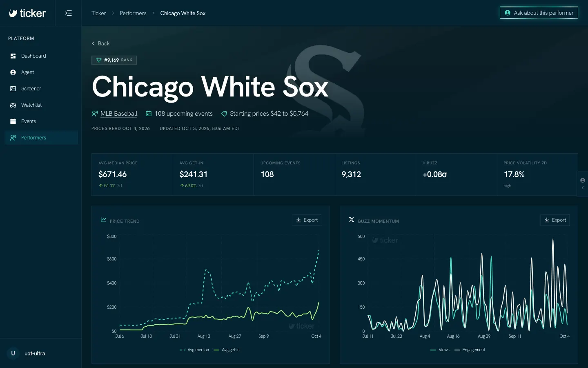
Task: Click the "$671.46" avg median price value
Action: pyautogui.click(x=113, y=175)
